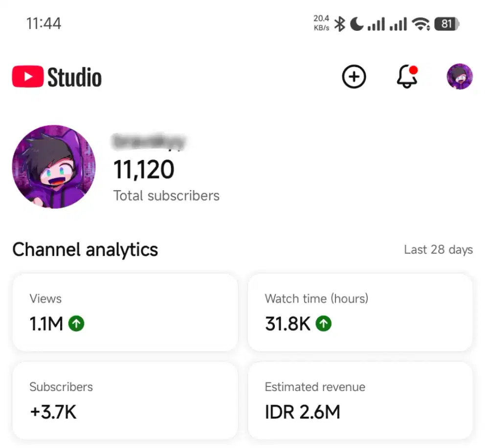This screenshot has height=448, width=489.
Task: Tap the YouTube Studio logo
Action: (57, 77)
